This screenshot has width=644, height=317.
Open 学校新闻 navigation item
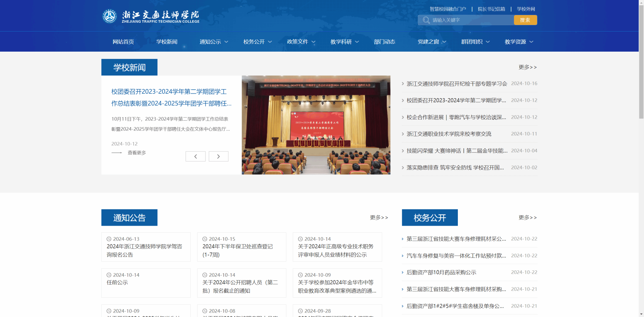pyautogui.click(x=167, y=42)
